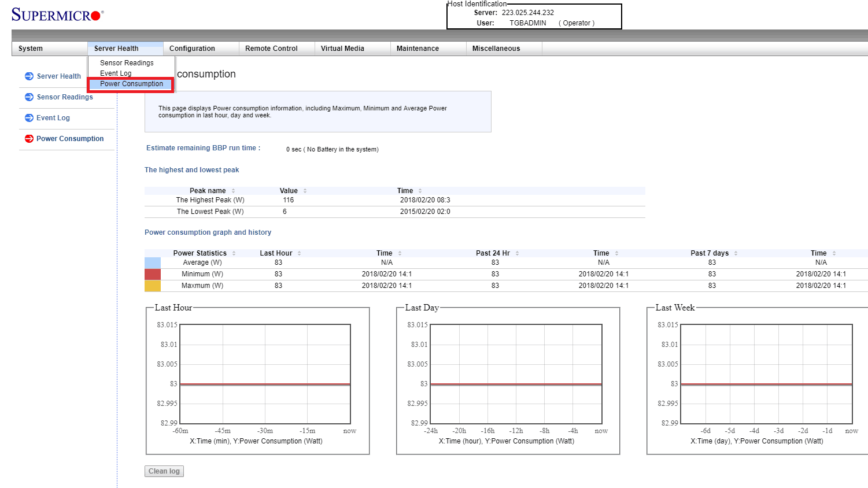
Task: Select Power Consumption from the dropdown menu
Action: (x=131, y=84)
